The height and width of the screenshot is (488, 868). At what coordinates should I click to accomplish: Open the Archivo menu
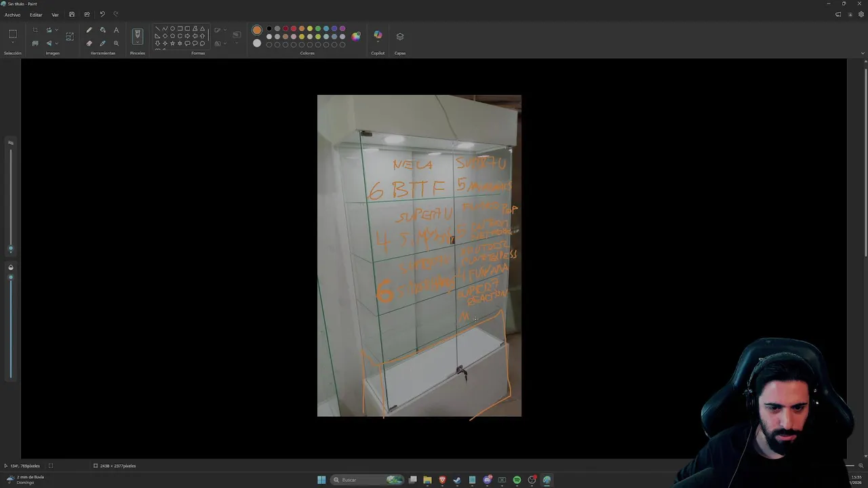[12, 14]
